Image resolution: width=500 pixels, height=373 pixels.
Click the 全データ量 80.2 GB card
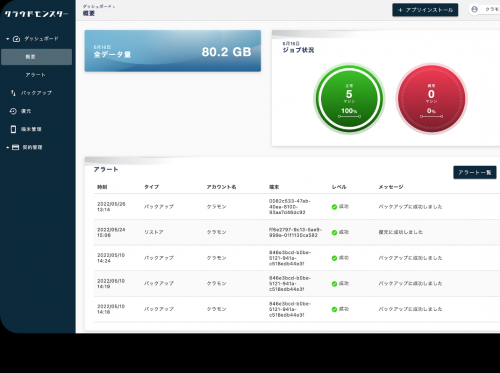click(173, 51)
